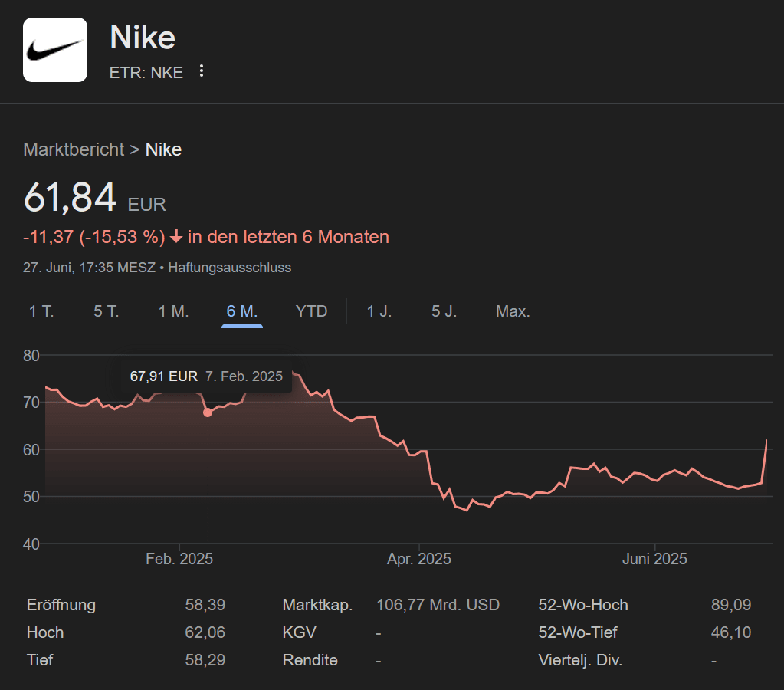Open the Marktbericht breadcrumb link
The image size is (784, 690).
[74, 149]
